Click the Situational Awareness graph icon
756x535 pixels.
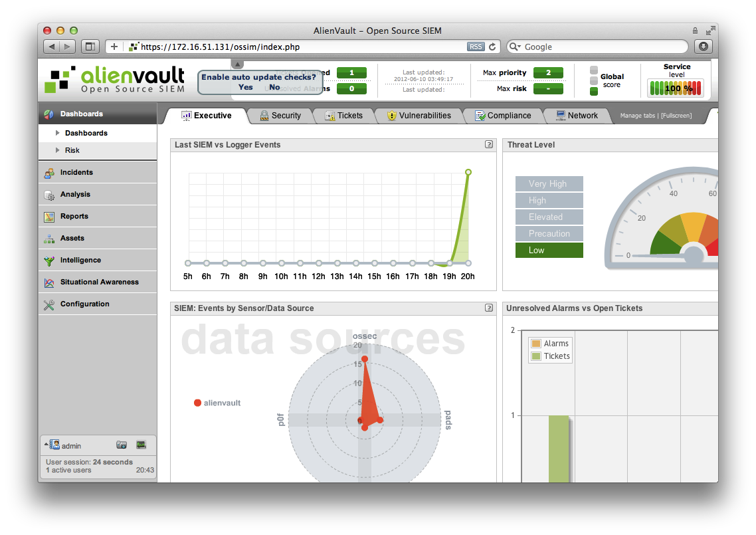point(48,282)
